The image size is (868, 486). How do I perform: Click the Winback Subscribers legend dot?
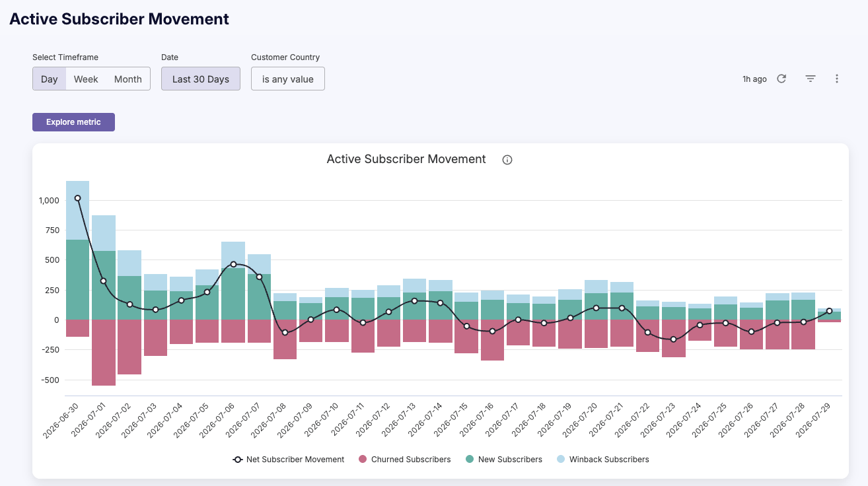560,460
